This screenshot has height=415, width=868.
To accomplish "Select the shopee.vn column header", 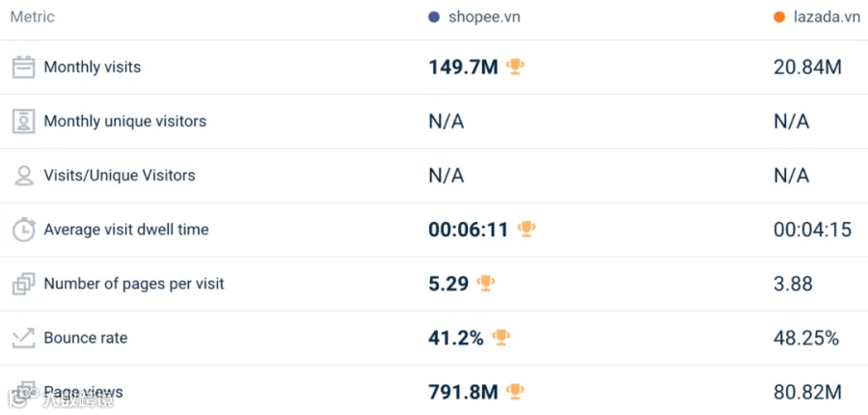I will pyautogui.click(x=484, y=17).
